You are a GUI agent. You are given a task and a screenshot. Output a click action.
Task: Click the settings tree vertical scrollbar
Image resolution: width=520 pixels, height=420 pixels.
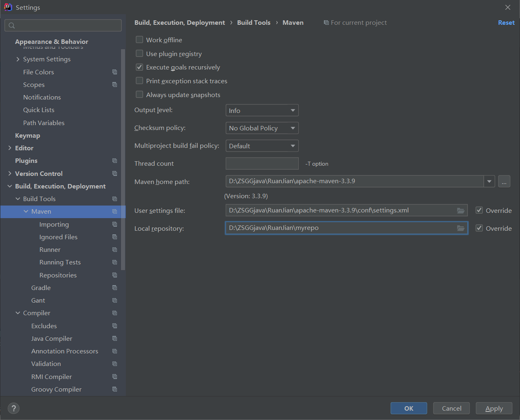123,159
